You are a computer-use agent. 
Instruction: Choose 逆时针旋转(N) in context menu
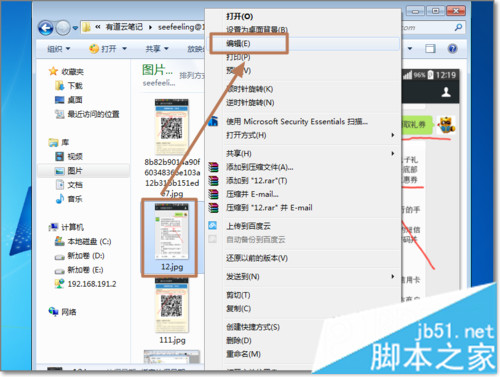(250, 103)
